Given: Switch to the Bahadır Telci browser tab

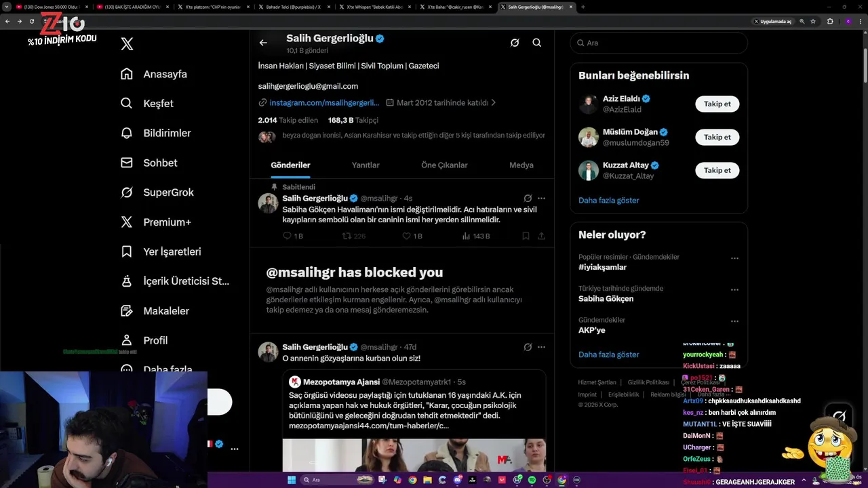Looking at the screenshot, I should (295, 7).
